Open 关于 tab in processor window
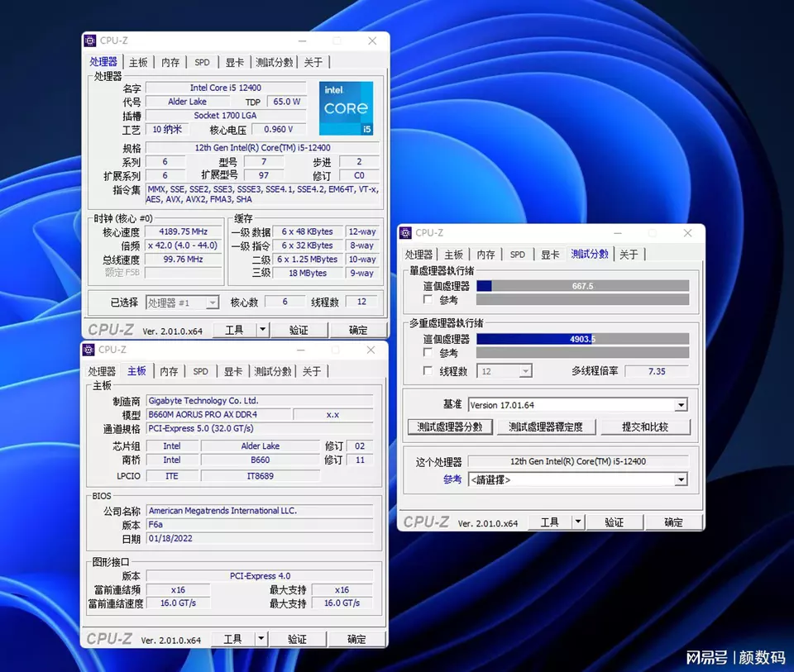This screenshot has width=794, height=672. [313, 62]
